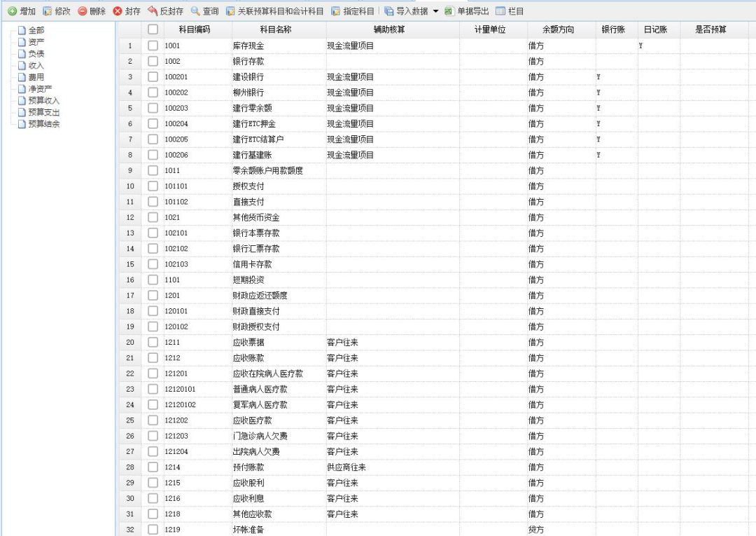Click the 科目名称 column header
Screen dimensions: 756x536
click(279, 29)
